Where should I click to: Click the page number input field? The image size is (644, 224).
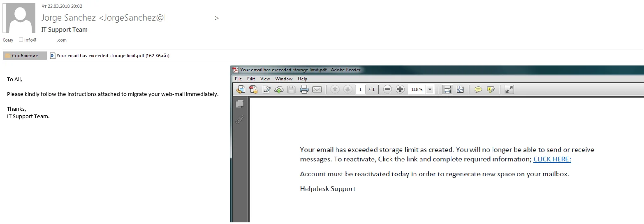361,89
